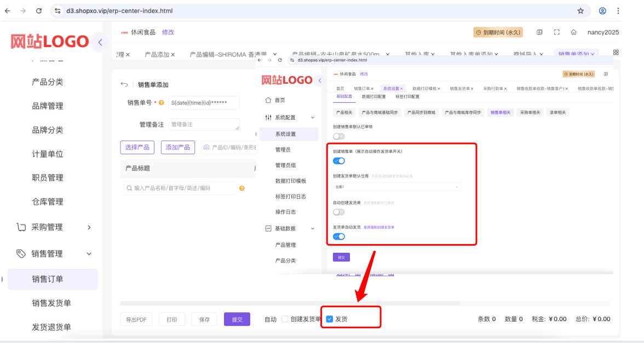This screenshot has height=343, width=644.
Task: Click home icon of 首页 in overlay sidebar
Action: (x=268, y=100)
